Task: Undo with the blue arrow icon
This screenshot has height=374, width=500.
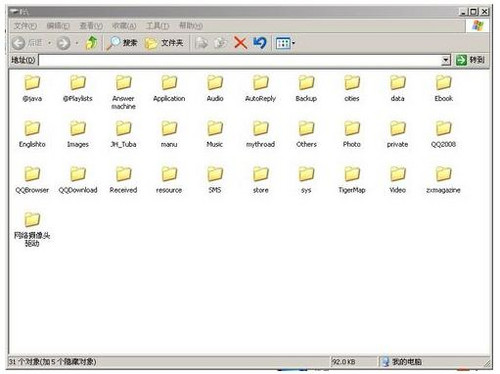Action: pyautogui.click(x=260, y=43)
